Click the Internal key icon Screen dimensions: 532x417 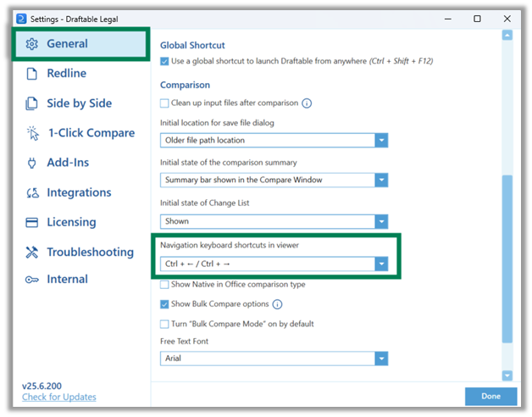coord(32,280)
